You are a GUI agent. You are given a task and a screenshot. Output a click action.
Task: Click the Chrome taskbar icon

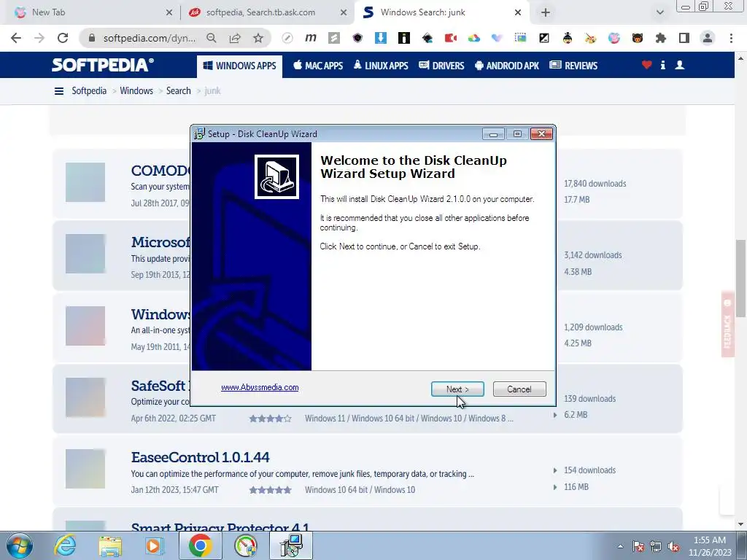click(200, 545)
